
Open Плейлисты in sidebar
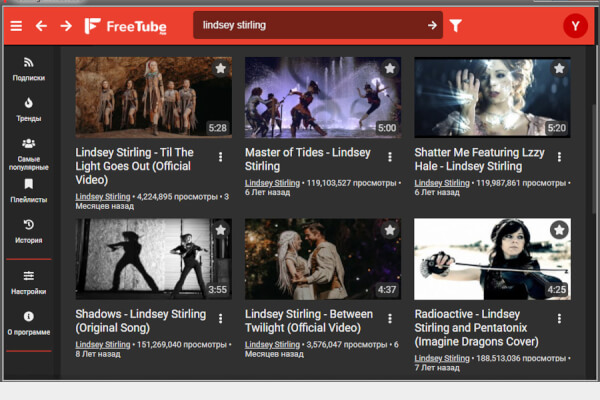[29, 191]
